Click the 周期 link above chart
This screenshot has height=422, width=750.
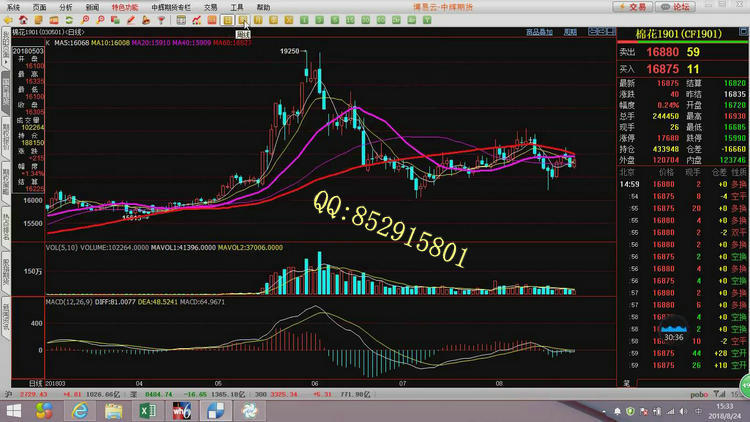click(568, 32)
